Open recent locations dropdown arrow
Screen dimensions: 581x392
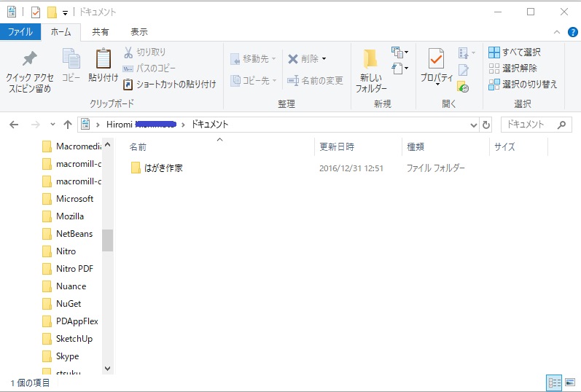[52, 125]
